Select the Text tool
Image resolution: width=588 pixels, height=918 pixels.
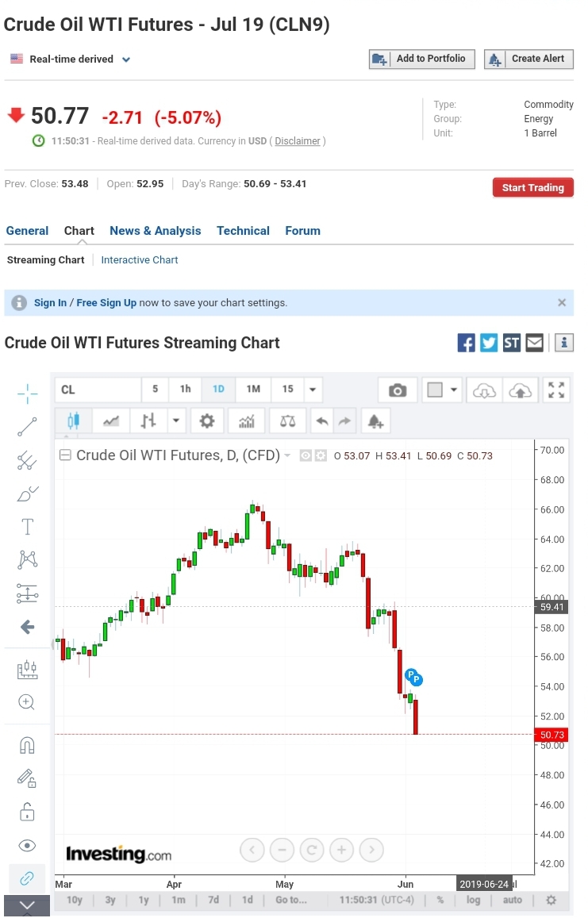(x=27, y=526)
